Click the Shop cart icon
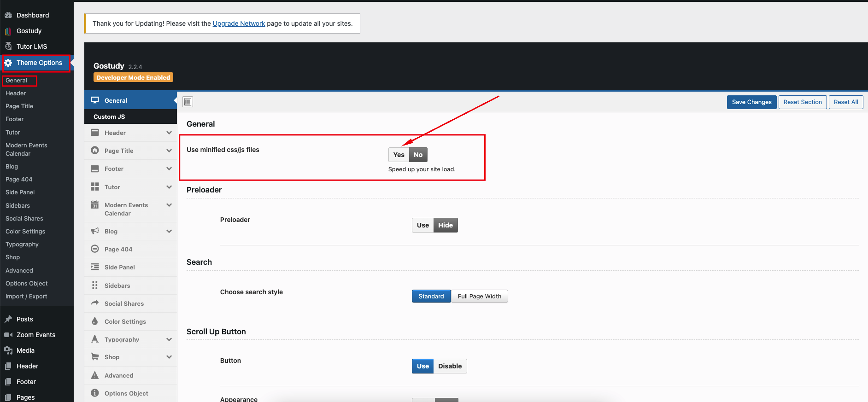Viewport: 868px width, 402px height. coord(95,356)
